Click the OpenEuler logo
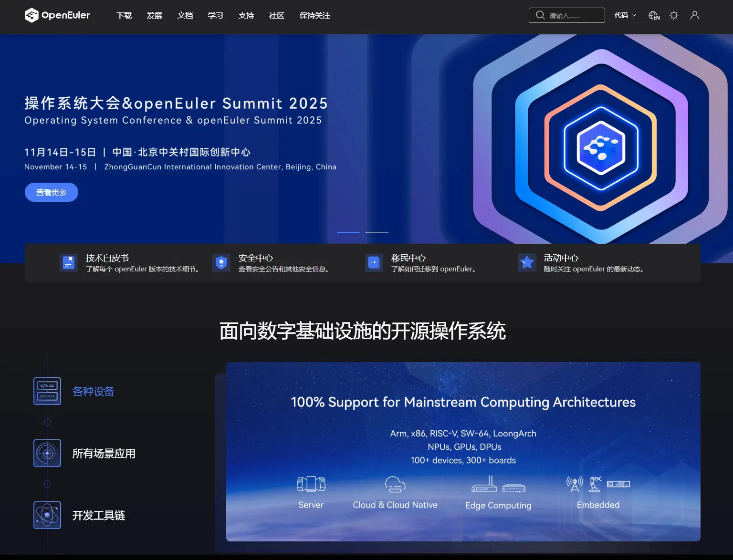The image size is (733, 560). point(57,15)
